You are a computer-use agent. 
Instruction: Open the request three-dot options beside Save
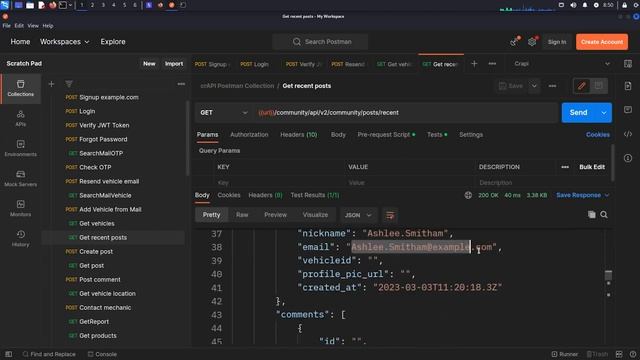click(552, 86)
